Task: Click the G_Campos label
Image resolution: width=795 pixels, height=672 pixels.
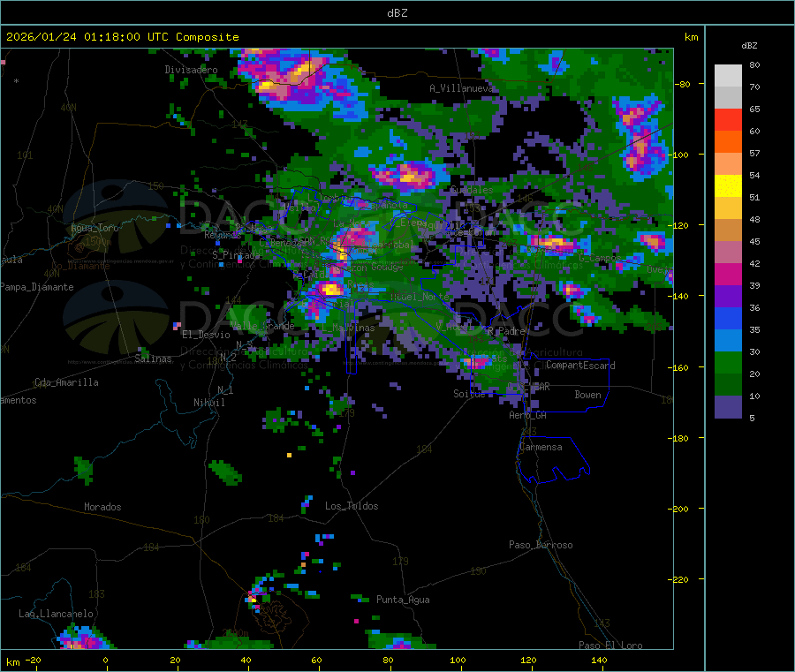Action: tap(599, 258)
